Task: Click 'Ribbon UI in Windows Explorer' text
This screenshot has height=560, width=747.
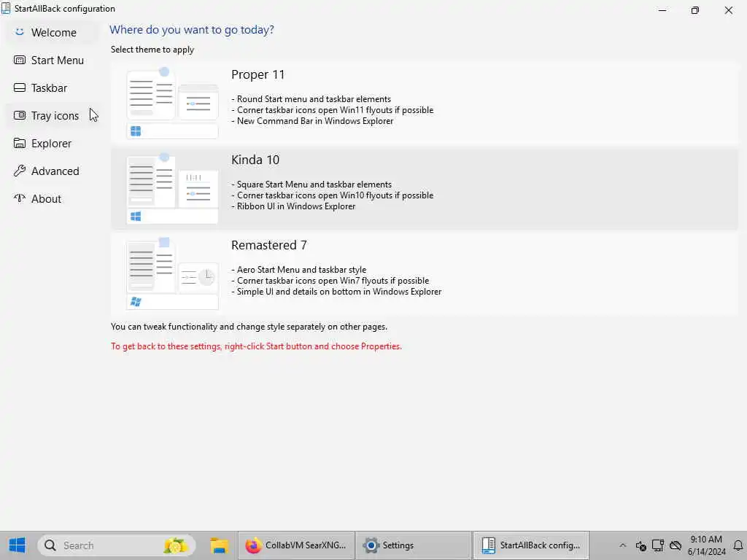Action: click(x=296, y=206)
